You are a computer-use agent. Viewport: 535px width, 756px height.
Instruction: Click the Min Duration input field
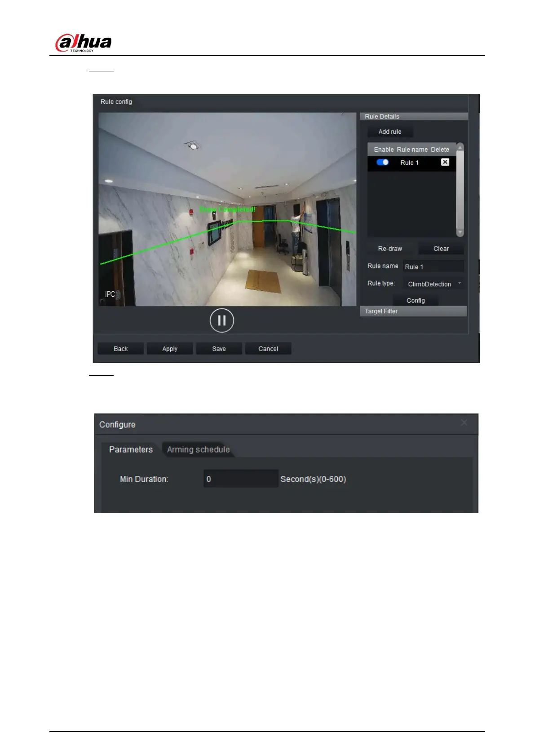tap(241, 479)
